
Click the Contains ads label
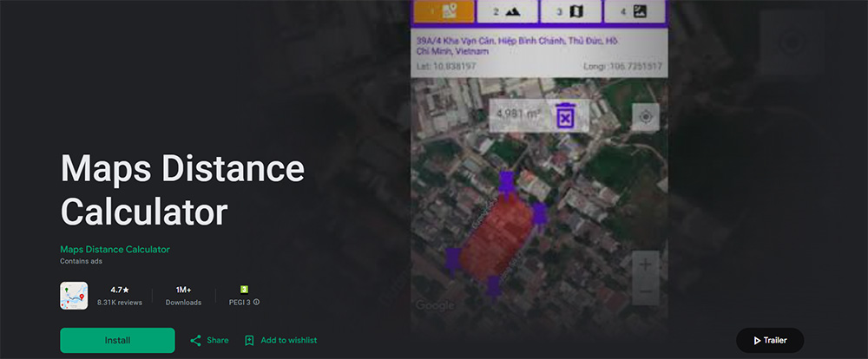[x=81, y=261]
